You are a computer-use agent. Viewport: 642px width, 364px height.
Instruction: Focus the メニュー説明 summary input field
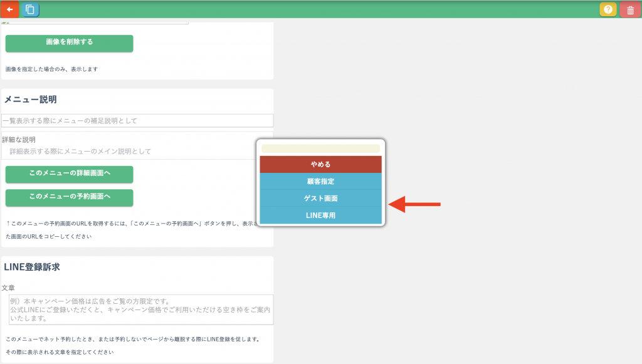point(137,120)
